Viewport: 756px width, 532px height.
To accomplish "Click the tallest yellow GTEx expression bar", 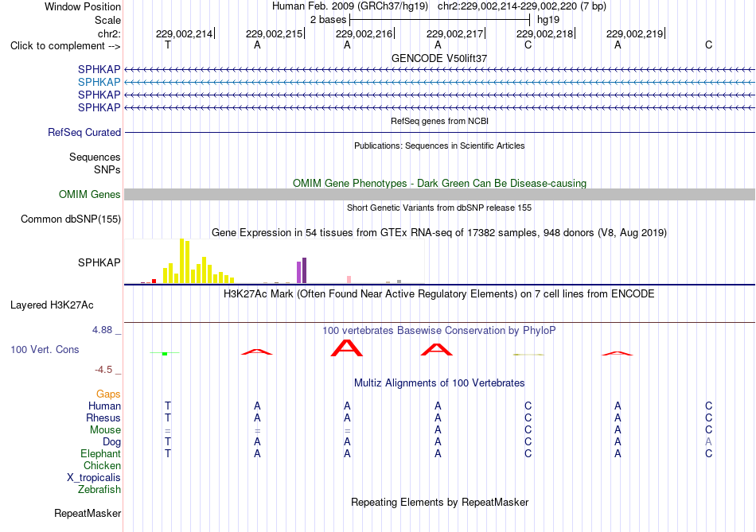I will pyautogui.click(x=181, y=261).
